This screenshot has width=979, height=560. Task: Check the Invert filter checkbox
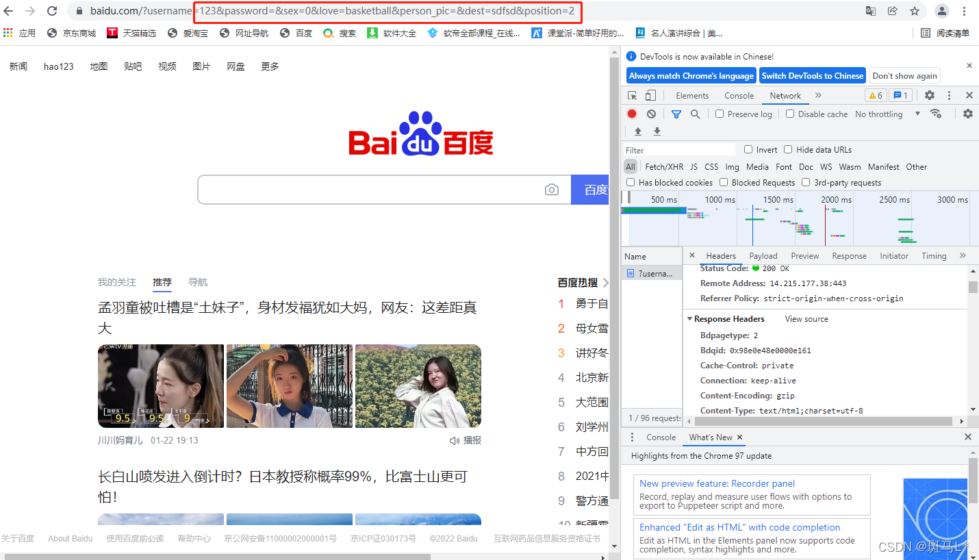(748, 149)
